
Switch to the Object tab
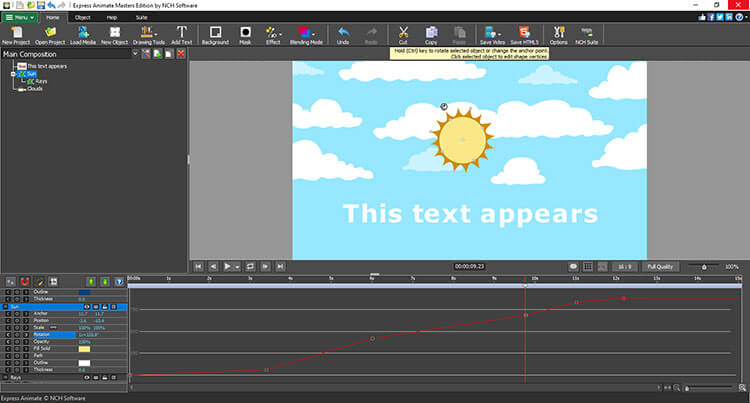click(x=82, y=17)
